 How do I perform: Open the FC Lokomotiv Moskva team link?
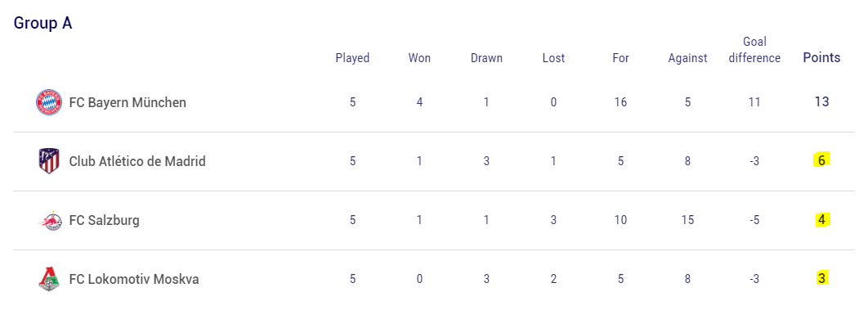coord(134,279)
